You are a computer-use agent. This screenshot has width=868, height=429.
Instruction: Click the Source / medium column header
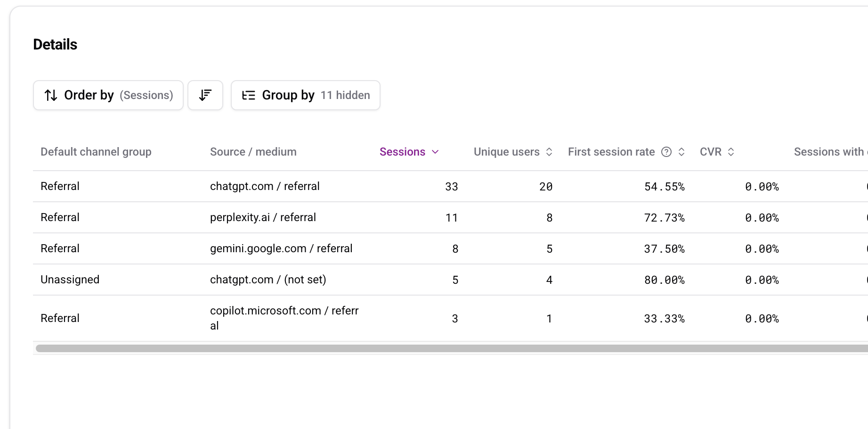pyautogui.click(x=253, y=152)
